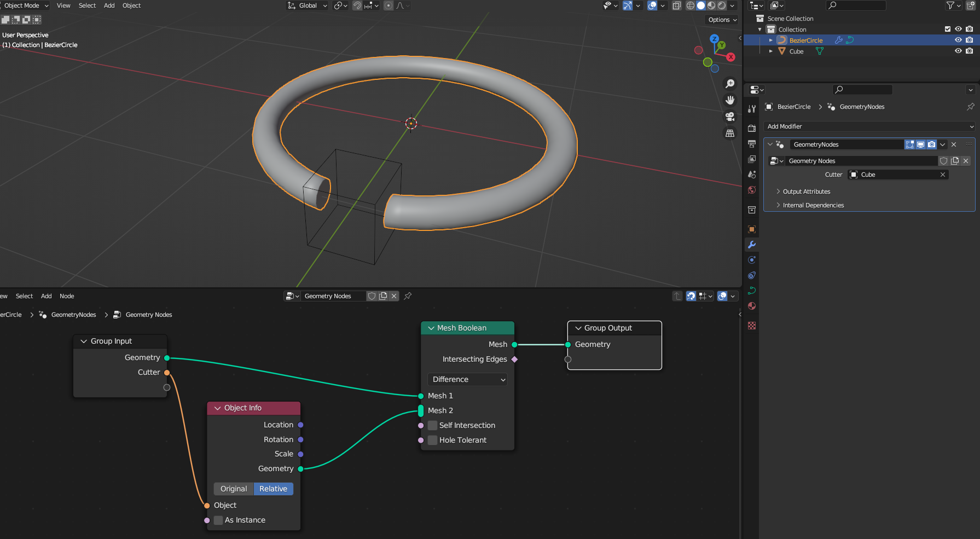
Task: Open the viewport Select menu
Action: (x=87, y=5)
